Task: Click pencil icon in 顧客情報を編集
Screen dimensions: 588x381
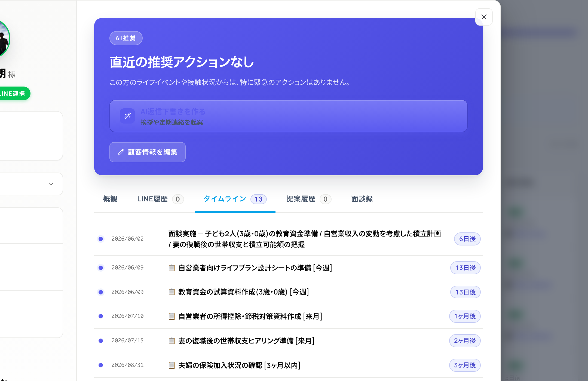Action: pos(121,152)
